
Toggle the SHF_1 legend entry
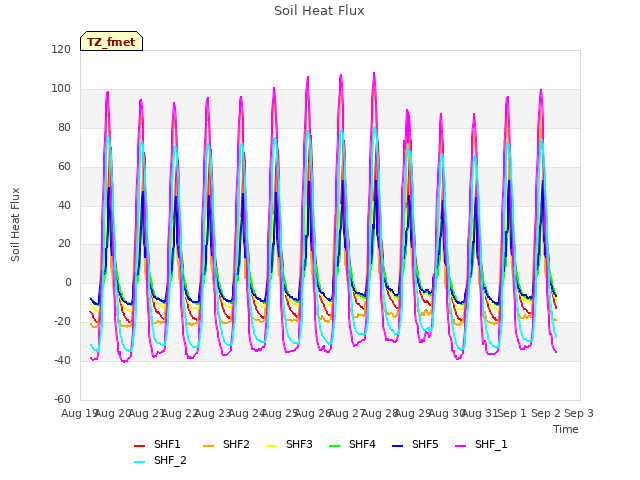[x=481, y=444]
